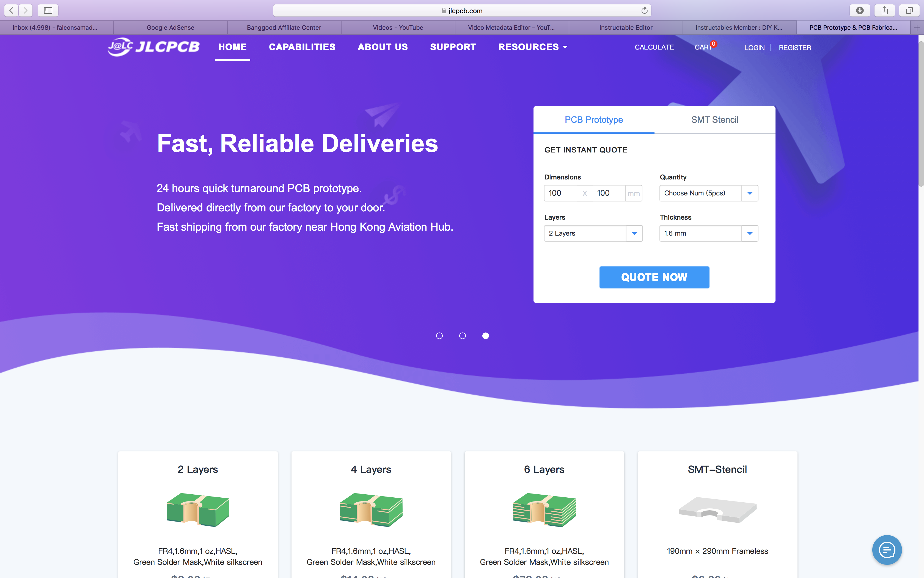Select the third carousel slide dot

pos(485,336)
